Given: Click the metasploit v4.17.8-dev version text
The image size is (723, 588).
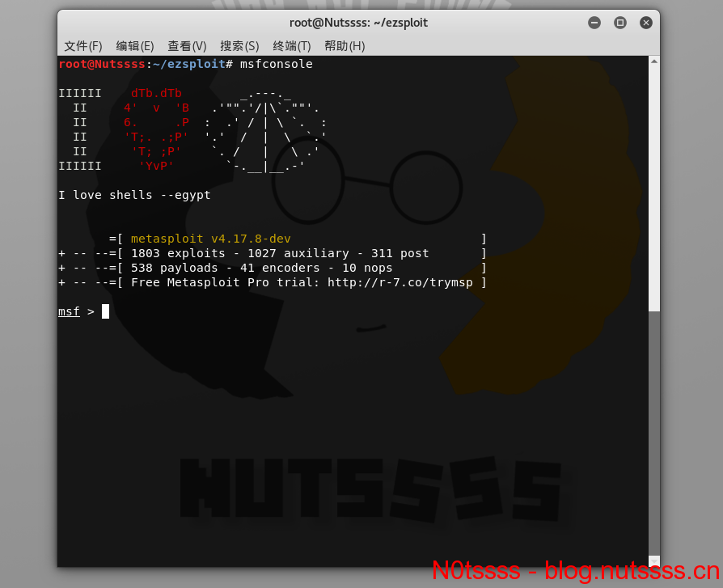Looking at the screenshot, I should point(211,239).
